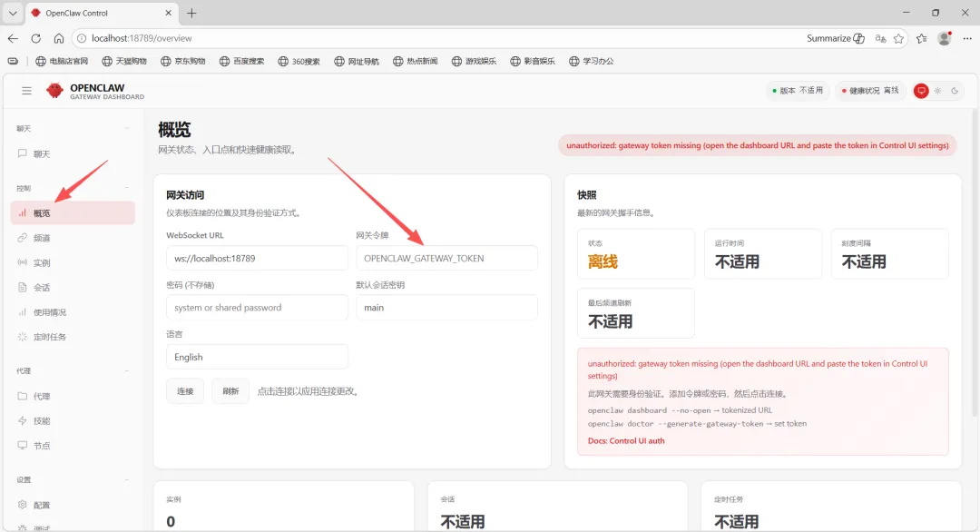This screenshot has height=532, width=980.
Task: Go back with browser back arrow
Action: [13, 38]
